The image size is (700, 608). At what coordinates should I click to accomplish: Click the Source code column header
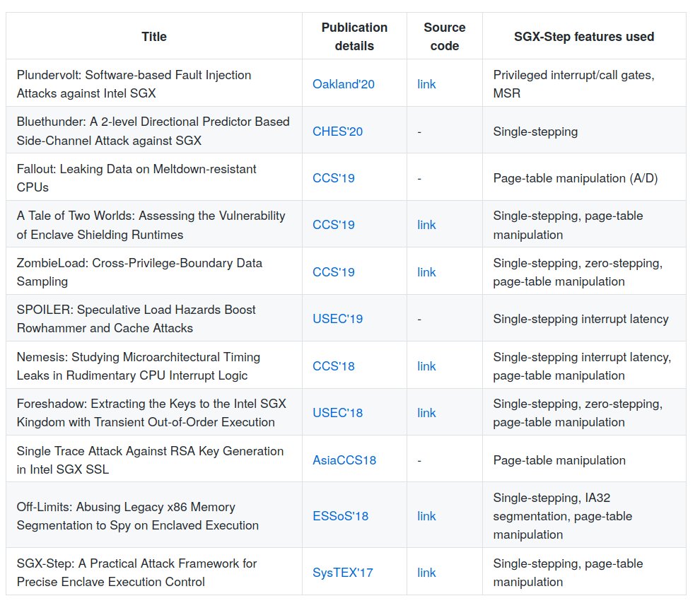click(x=445, y=37)
